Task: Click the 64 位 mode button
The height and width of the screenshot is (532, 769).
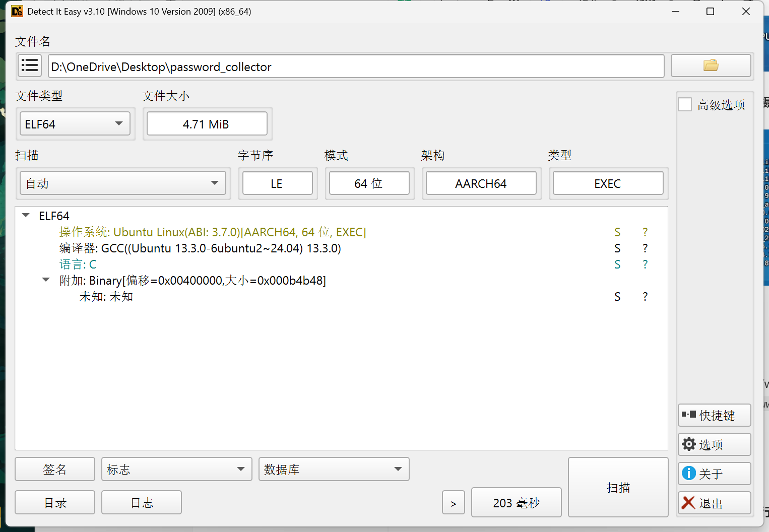Action: tap(369, 183)
